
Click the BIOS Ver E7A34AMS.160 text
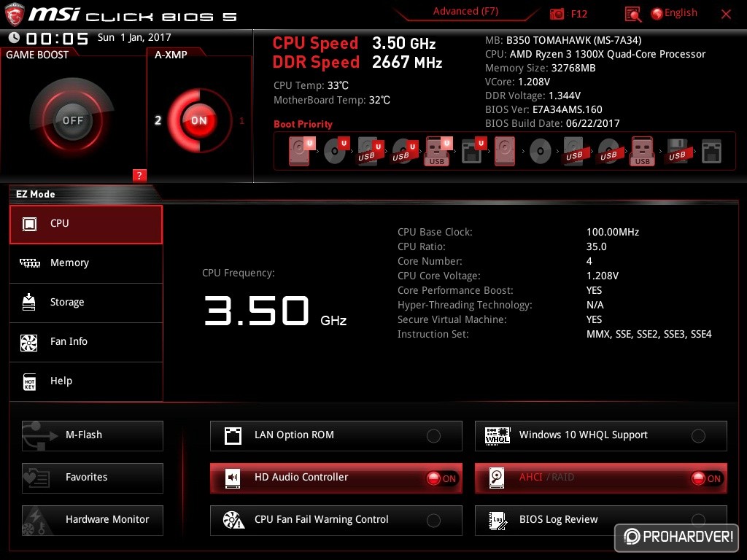[x=543, y=109]
